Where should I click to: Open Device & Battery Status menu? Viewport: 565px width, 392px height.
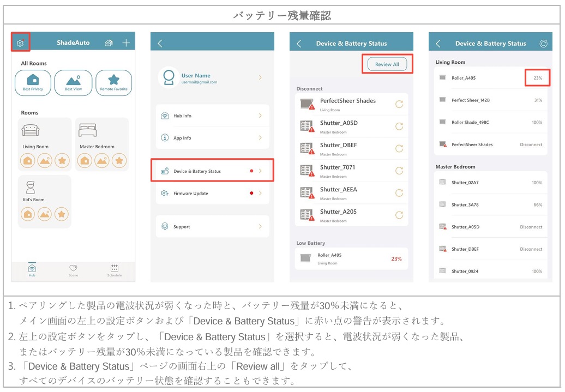[212, 171]
